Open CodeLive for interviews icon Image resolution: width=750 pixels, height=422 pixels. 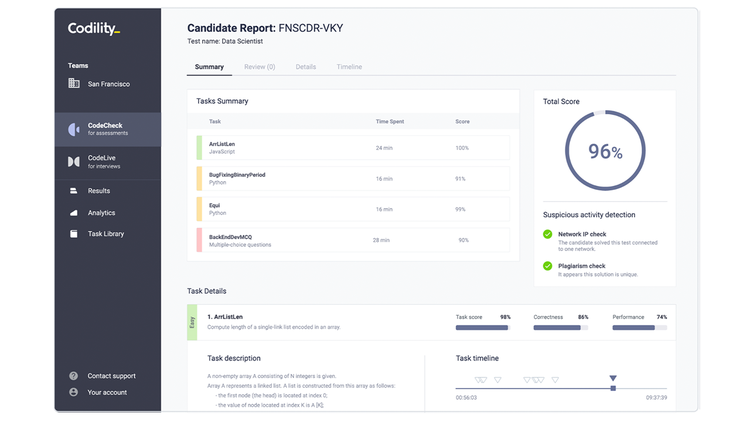pyautogui.click(x=74, y=162)
